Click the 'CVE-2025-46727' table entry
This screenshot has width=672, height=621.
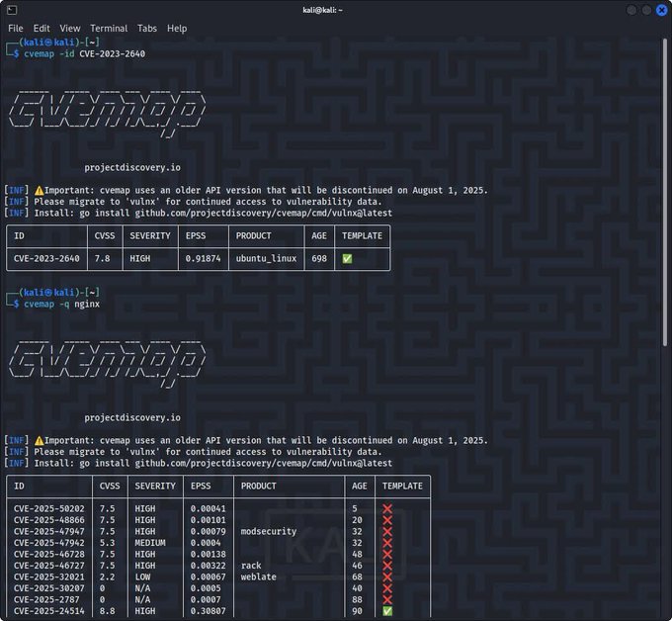(x=49, y=566)
